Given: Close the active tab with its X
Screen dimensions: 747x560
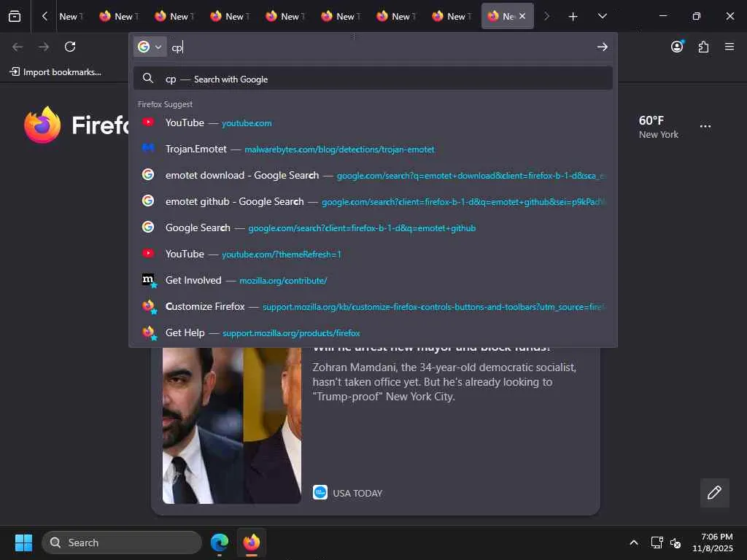Looking at the screenshot, I should pos(522,16).
